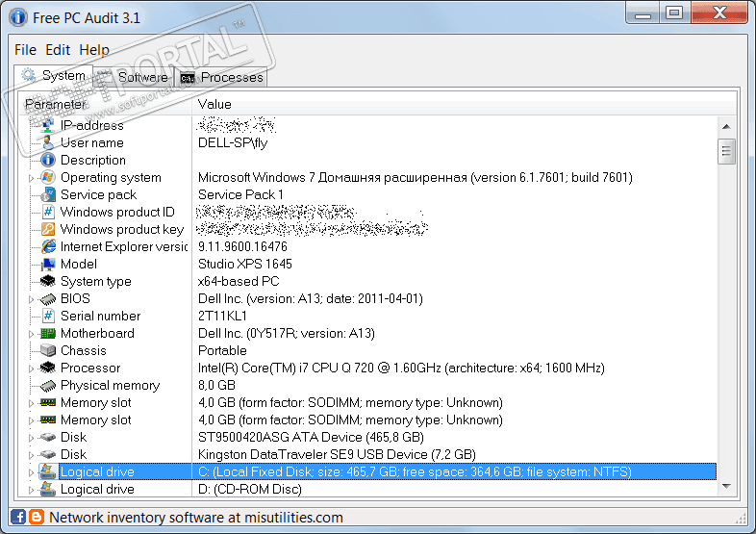
Task: Click the Physical memory icon
Action: (48, 386)
